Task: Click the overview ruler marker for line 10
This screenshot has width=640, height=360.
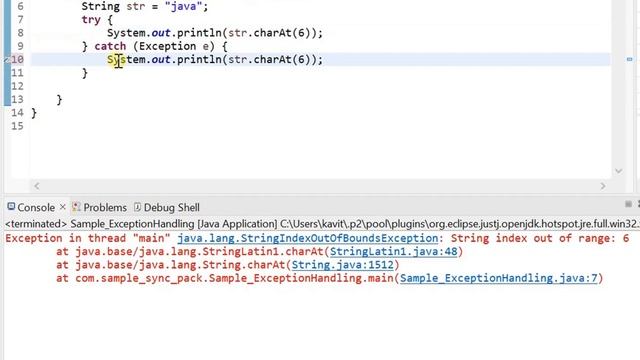Action: 629,60
